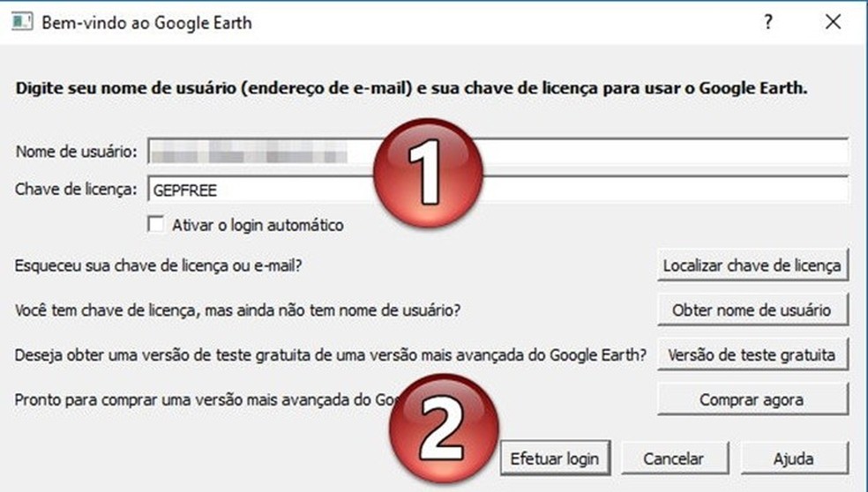
Task: Open help with the Ajuda button
Action: 794,458
